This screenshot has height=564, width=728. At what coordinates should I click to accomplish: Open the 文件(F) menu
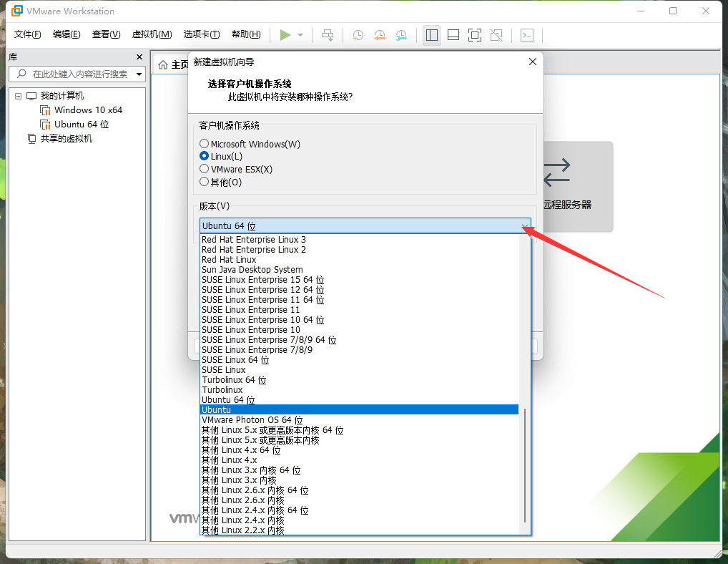click(27, 34)
